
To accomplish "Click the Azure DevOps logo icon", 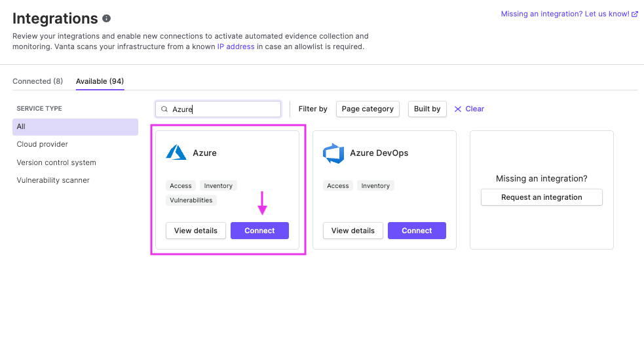I will pos(333,153).
